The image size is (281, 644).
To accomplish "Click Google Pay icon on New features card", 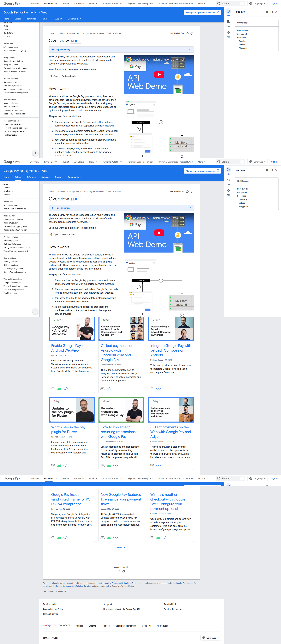I will [x=103, y=538].
